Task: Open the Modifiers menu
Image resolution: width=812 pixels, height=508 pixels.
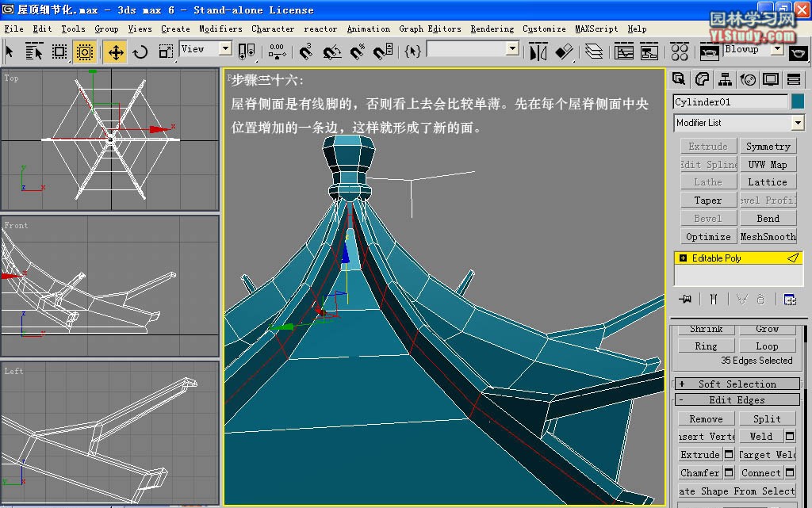Action: [x=220, y=29]
